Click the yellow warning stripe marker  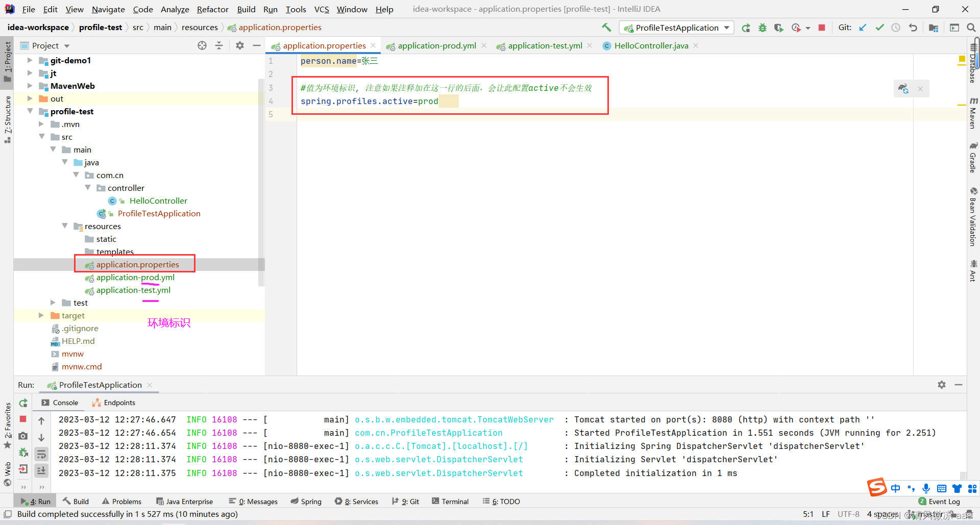tap(962, 105)
